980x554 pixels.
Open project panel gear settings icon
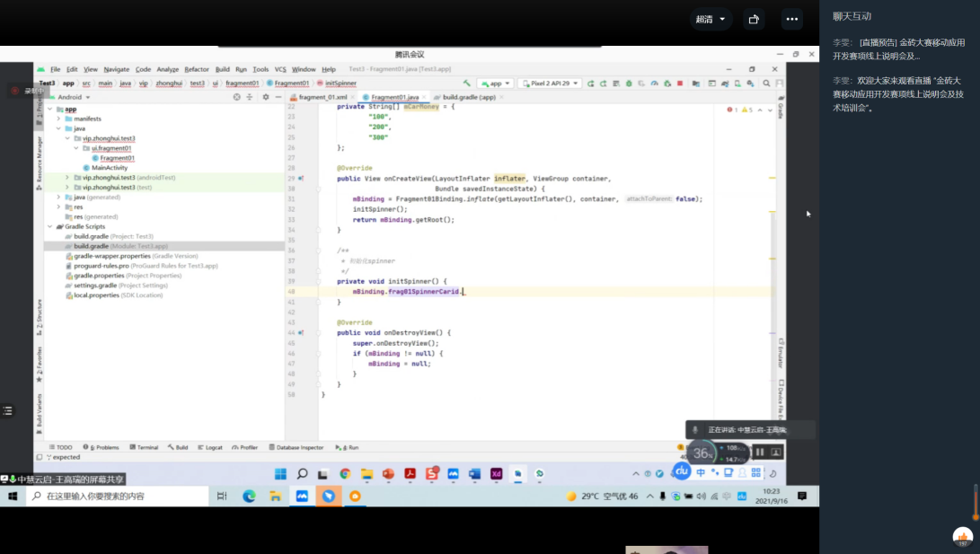click(x=266, y=98)
